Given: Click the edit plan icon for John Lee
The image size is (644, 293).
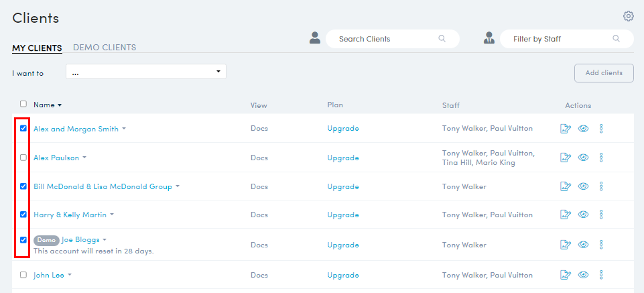Looking at the screenshot, I should click(x=565, y=275).
